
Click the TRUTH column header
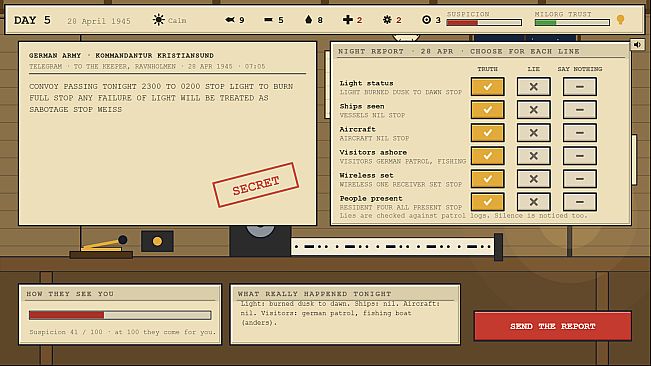coord(487,69)
